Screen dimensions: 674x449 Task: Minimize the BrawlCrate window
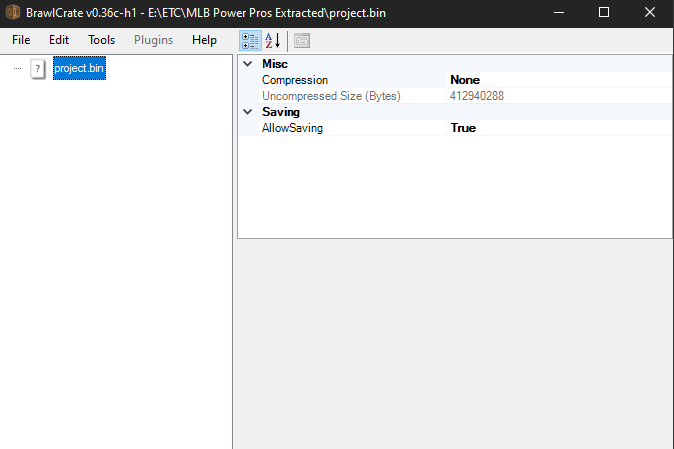click(559, 12)
